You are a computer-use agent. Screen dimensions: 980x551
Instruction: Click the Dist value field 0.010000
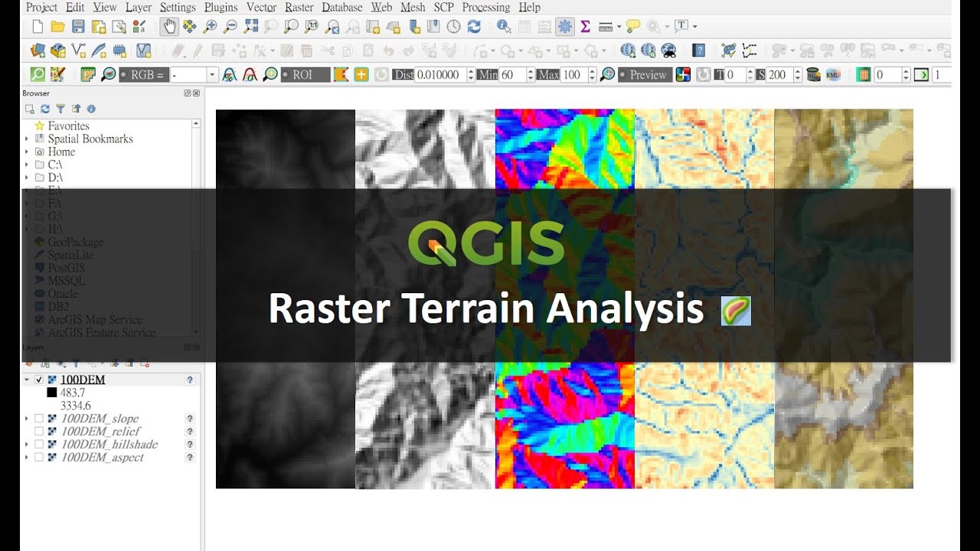point(439,74)
